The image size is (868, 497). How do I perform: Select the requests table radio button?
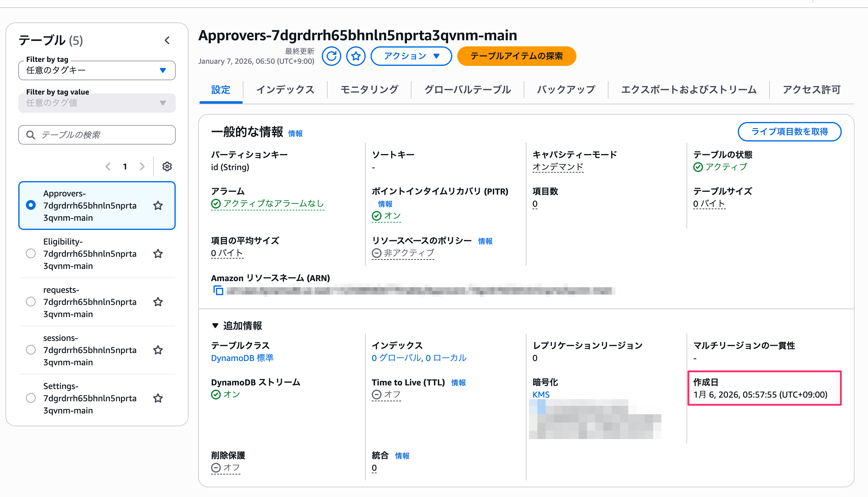coord(31,302)
